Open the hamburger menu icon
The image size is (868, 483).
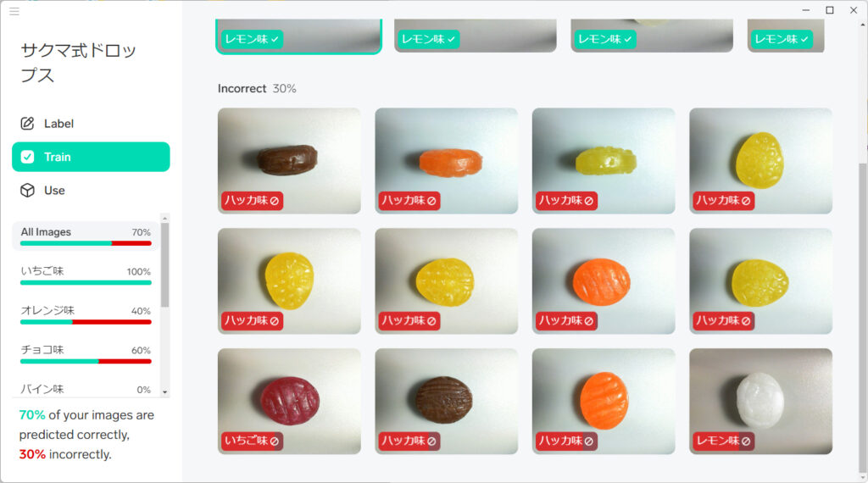(x=14, y=11)
